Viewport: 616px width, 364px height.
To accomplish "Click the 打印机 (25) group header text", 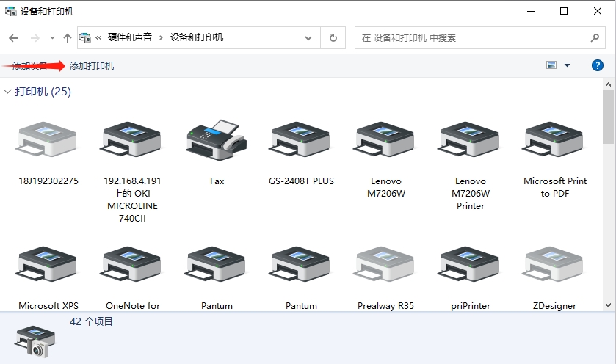I will (43, 92).
